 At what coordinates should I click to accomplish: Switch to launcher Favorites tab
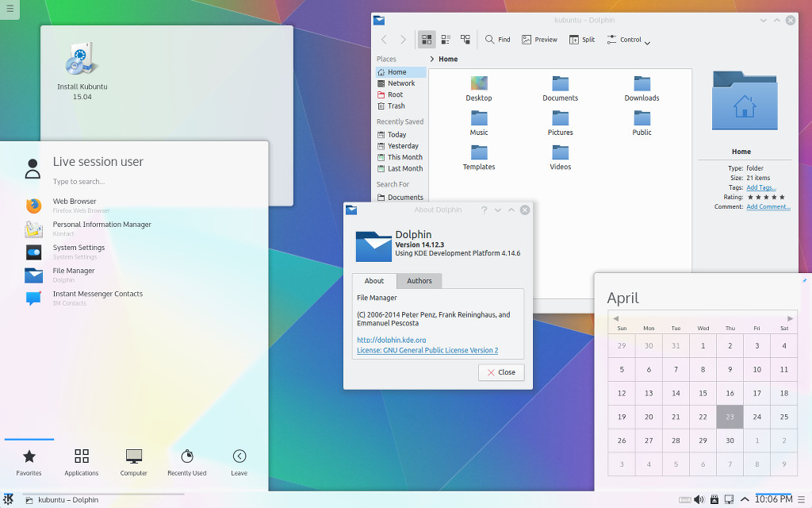pos(29,463)
